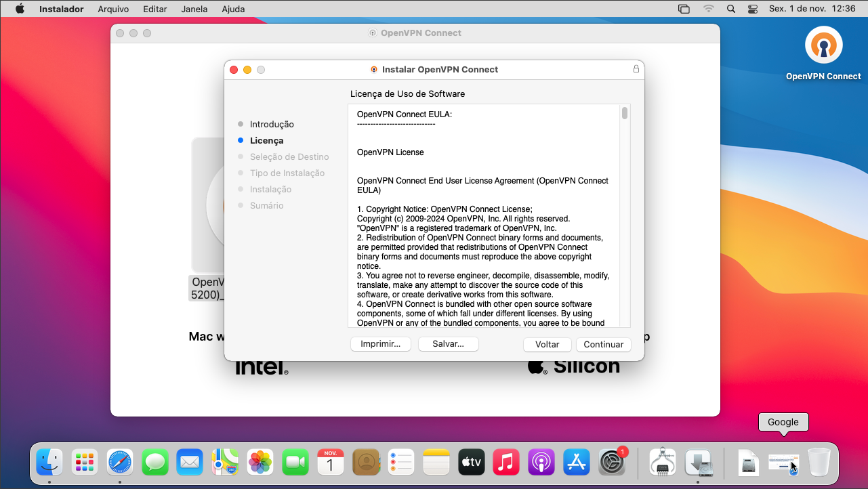The image size is (868, 489).
Task: Click the Sumário step in the sidebar
Action: tap(266, 206)
